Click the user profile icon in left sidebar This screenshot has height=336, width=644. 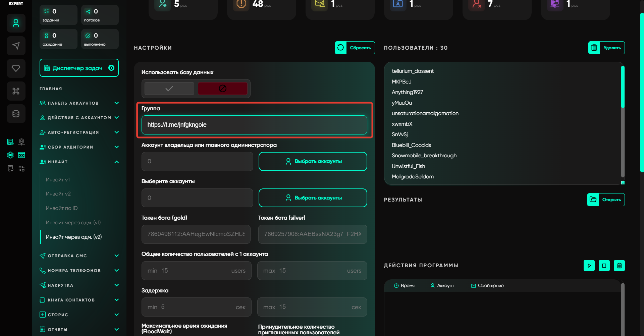[x=16, y=23]
